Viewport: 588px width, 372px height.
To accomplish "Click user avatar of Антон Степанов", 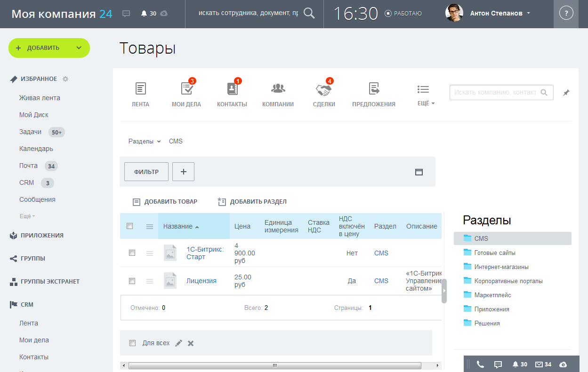I will click(454, 13).
